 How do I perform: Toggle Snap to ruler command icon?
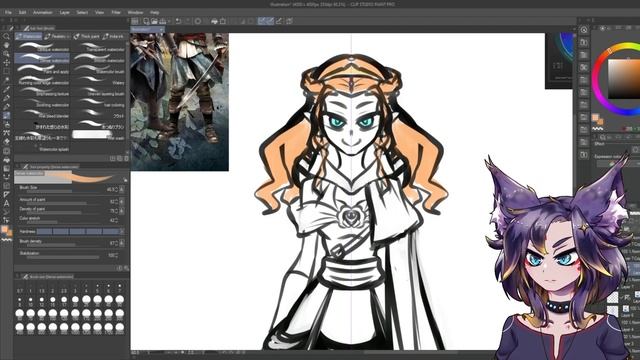[x=262, y=21]
